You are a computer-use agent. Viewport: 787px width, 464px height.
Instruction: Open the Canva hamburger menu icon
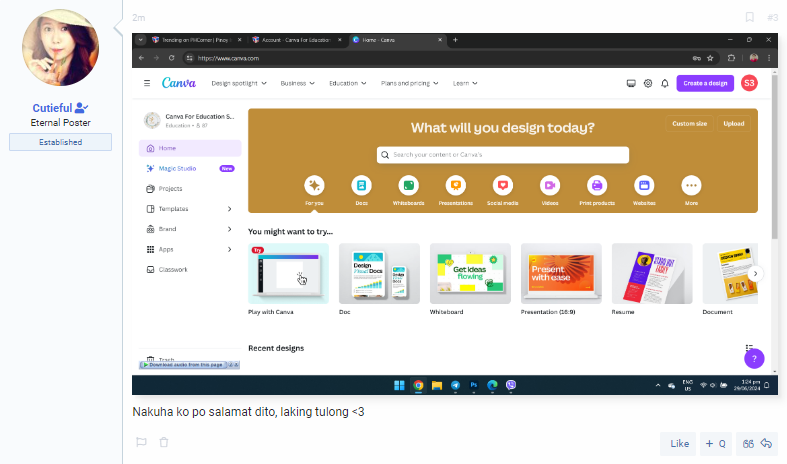click(147, 83)
